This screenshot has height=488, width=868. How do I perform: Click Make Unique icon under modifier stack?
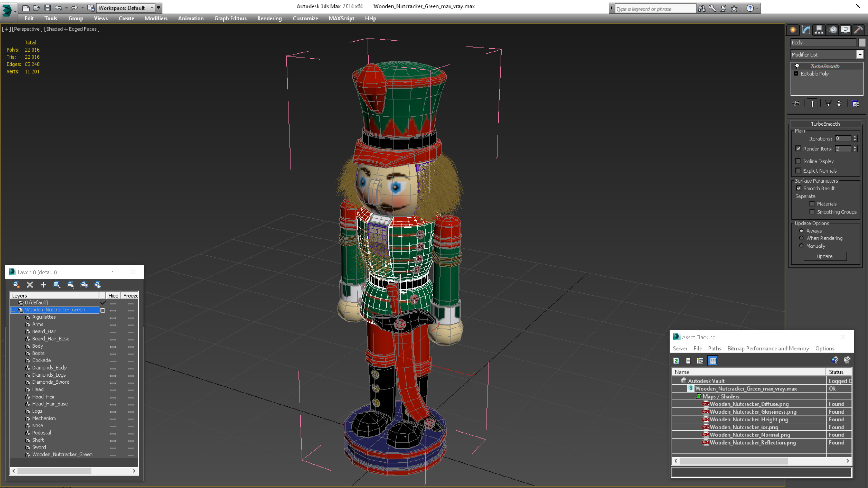coord(828,103)
